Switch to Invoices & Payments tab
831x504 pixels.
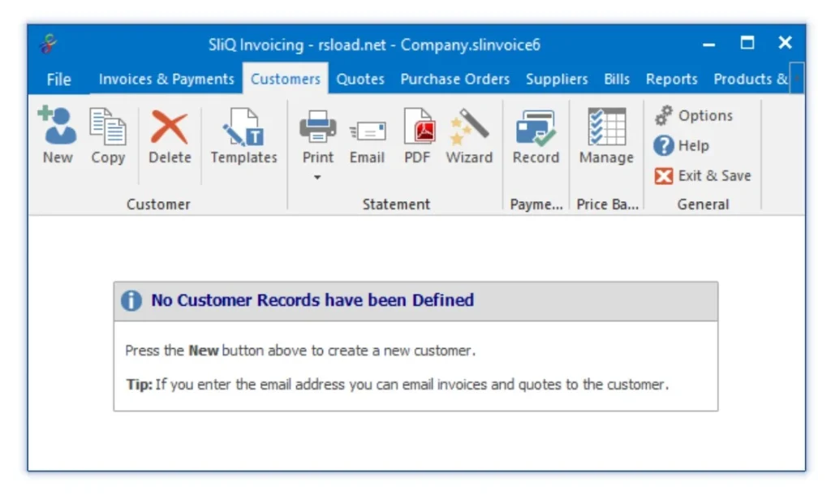tap(166, 80)
